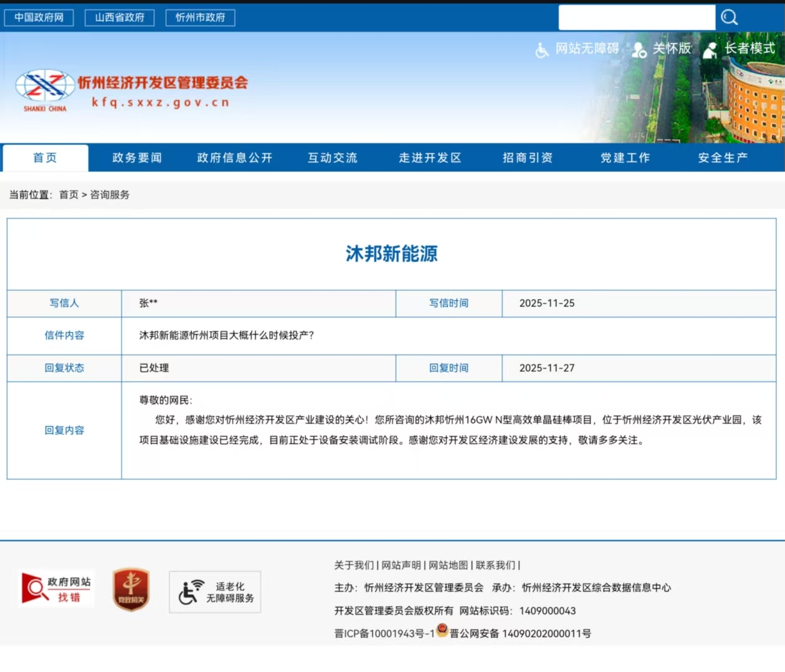Open the 中国政府网 link
Image resolution: width=785 pixels, height=672 pixels.
[39, 17]
